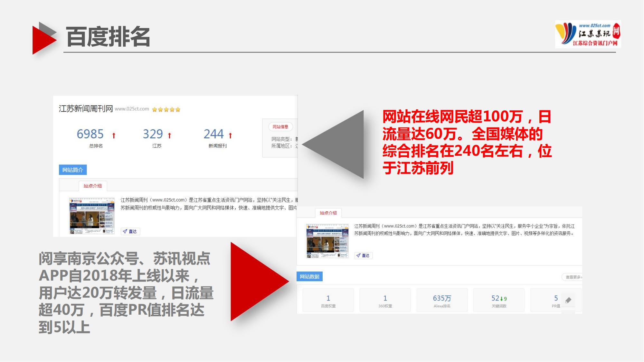Viewport: 644px width, 362px height.
Task: Click the www.025ct.com address link
Action: pyautogui.click(x=133, y=109)
